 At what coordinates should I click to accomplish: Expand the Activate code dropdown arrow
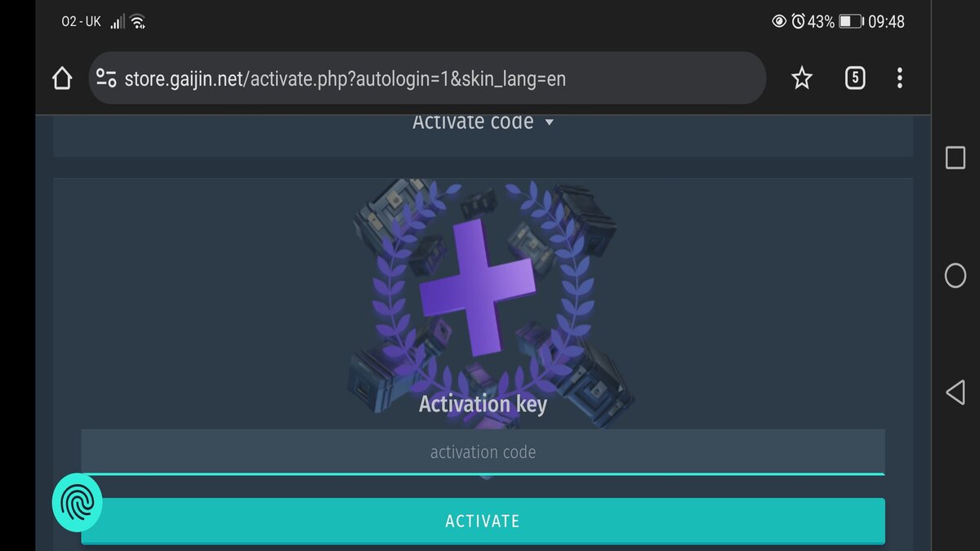coord(549,122)
